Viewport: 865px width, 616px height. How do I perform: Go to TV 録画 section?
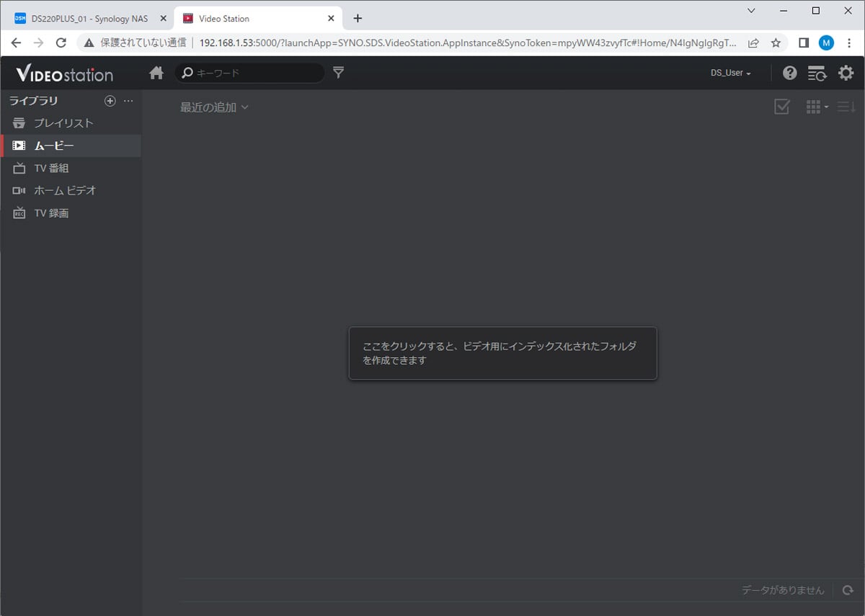(x=51, y=213)
